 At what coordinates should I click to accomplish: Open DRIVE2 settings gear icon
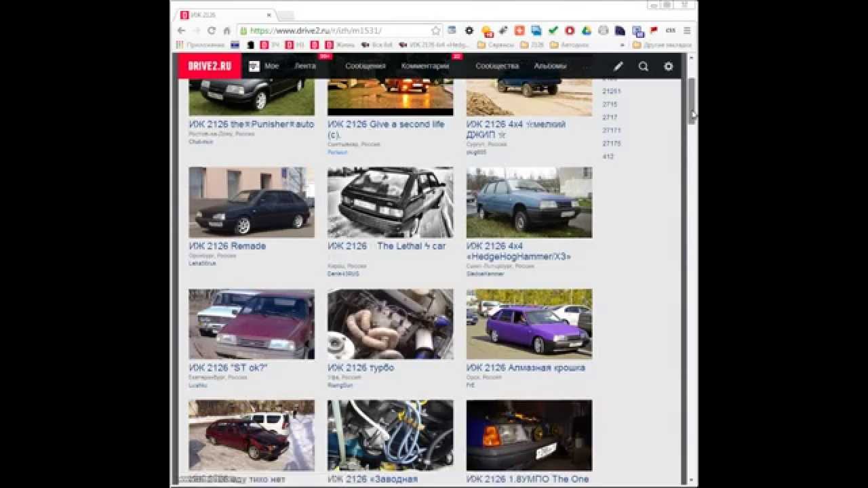669,66
